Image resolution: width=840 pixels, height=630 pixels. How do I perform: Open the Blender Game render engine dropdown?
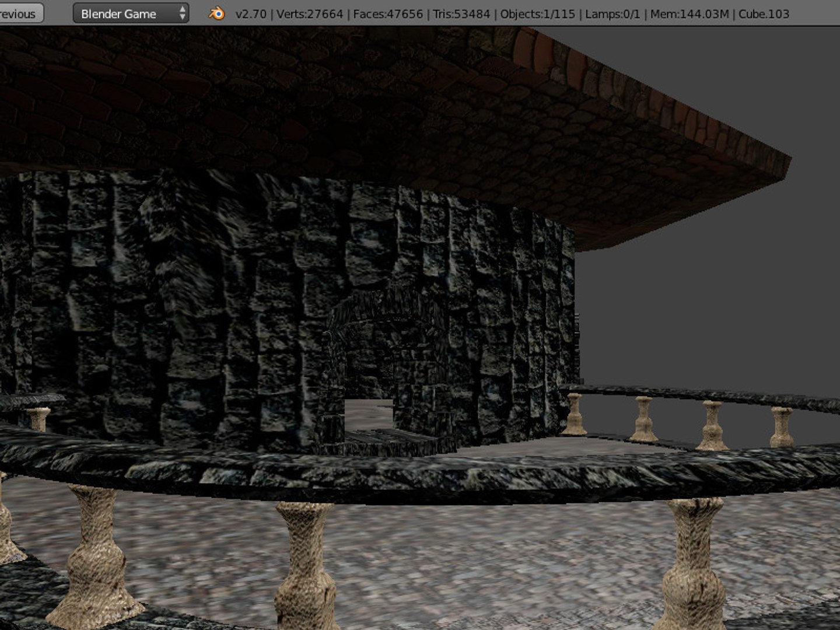(131, 13)
